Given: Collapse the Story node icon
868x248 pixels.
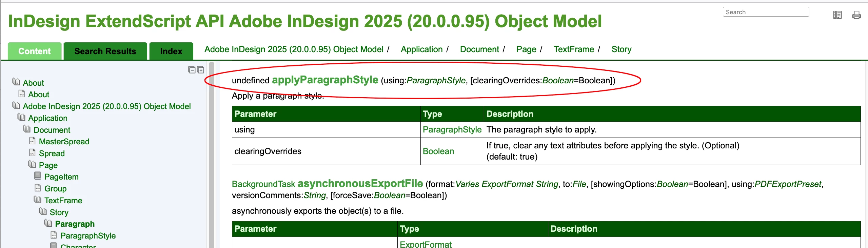Looking at the screenshot, I should tap(43, 212).
